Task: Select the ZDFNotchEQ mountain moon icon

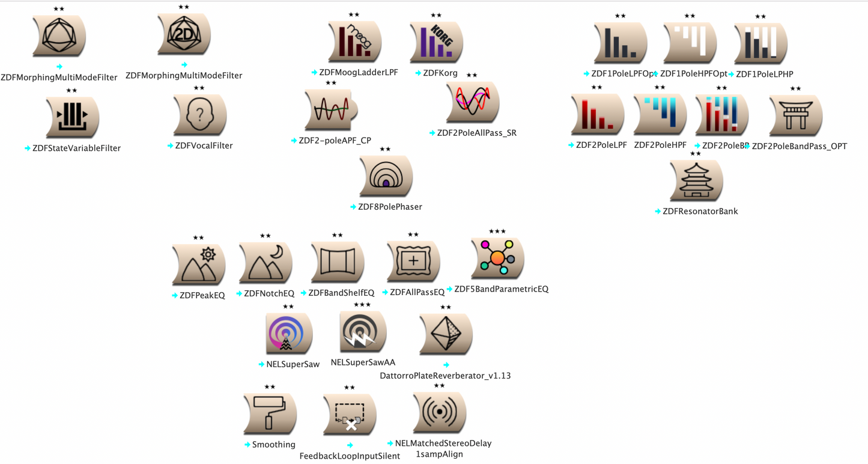Action: 266,263
